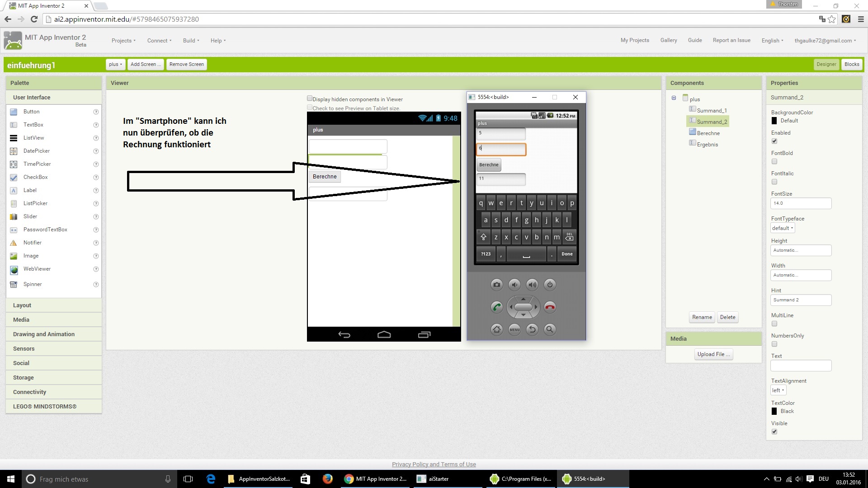Open the account email dropdown

click(825, 41)
